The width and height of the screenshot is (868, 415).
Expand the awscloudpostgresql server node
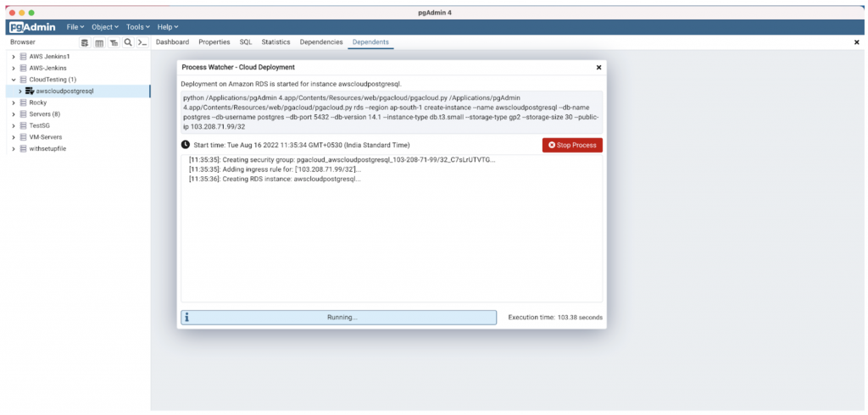point(20,91)
